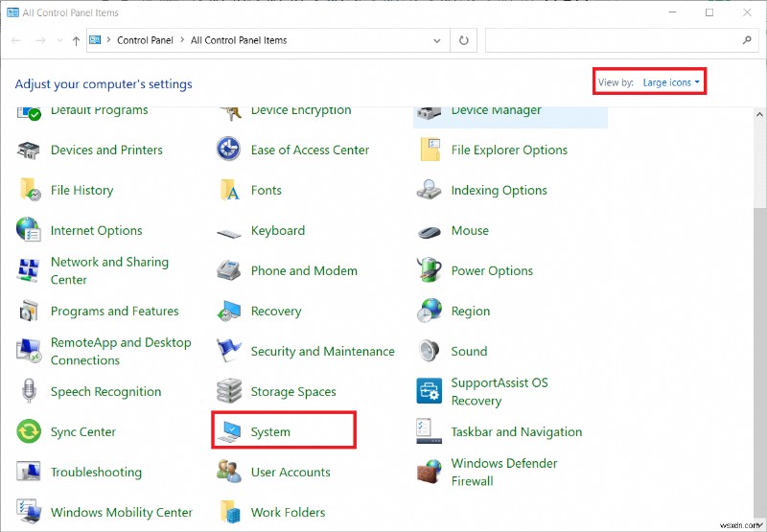Open the Indexing Options icon
The width and height of the screenshot is (767, 532).
pyautogui.click(x=429, y=190)
